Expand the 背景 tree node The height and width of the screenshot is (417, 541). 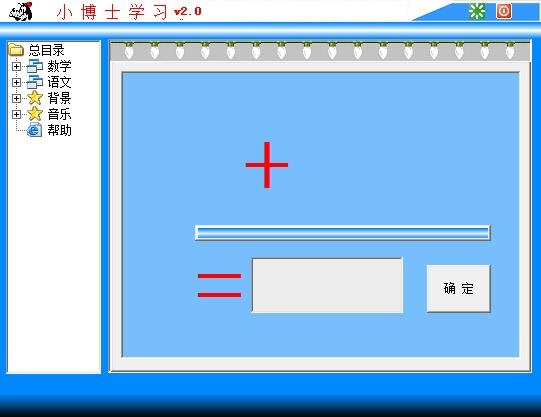pyautogui.click(x=16, y=98)
